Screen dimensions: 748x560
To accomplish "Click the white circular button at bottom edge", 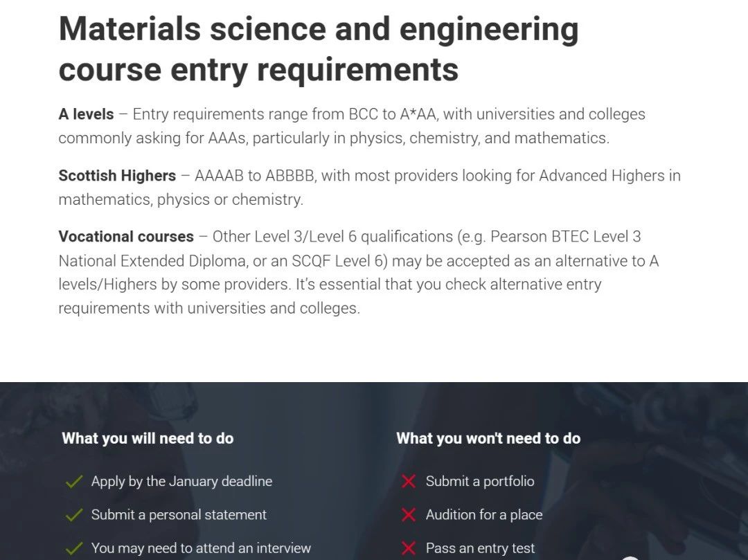I will (630, 557).
